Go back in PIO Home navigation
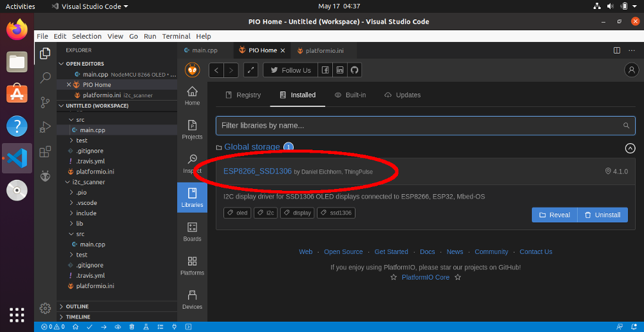The width and height of the screenshot is (644, 332). [216, 70]
